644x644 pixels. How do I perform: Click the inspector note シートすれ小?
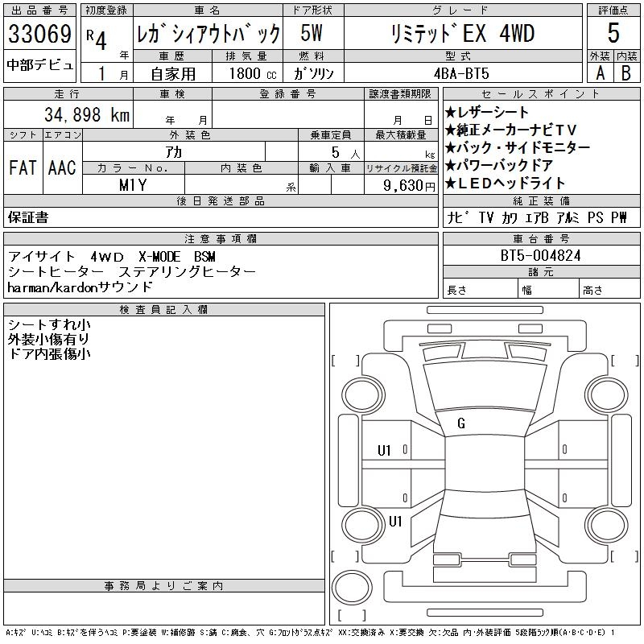[x=49, y=325]
